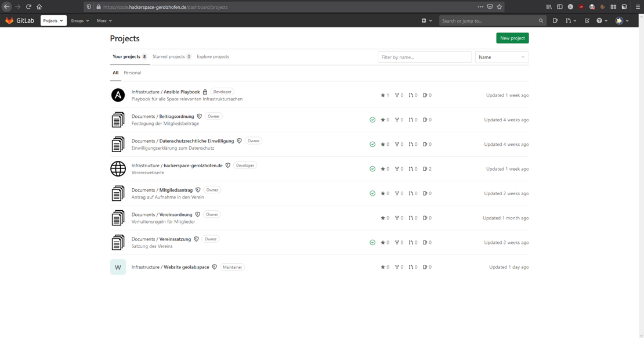Open the Documents / Vereinssatzung project link
This screenshot has width=644, height=338.
point(161,239)
